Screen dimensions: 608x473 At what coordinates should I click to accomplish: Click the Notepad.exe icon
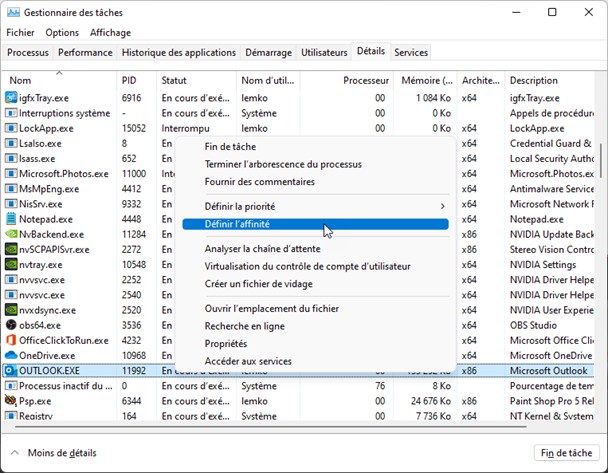coord(10,219)
